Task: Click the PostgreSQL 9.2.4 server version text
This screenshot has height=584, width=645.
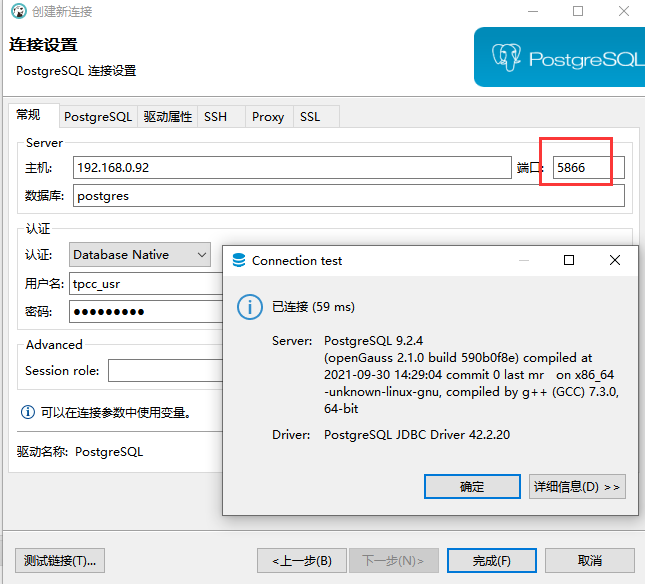Action: (x=374, y=341)
